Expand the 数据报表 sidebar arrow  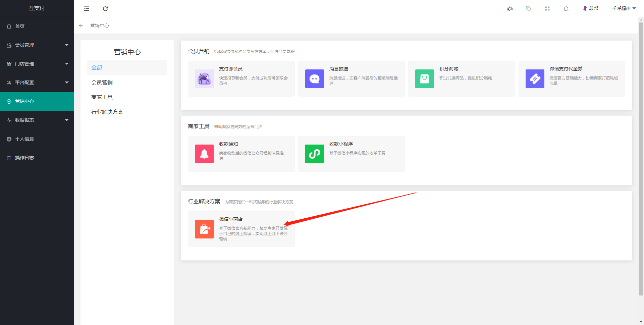pos(67,120)
